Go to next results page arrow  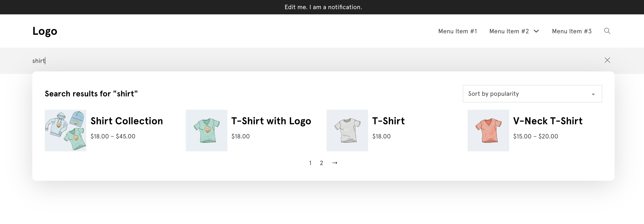pyautogui.click(x=334, y=163)
